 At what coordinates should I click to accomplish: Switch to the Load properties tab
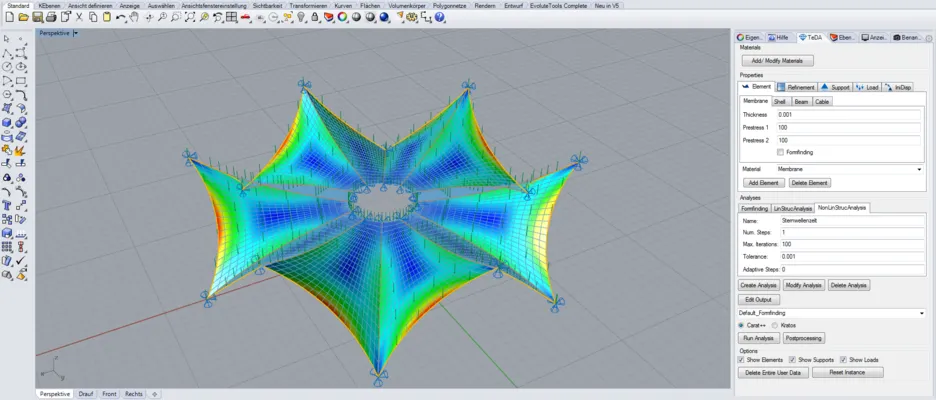[867, 87]
